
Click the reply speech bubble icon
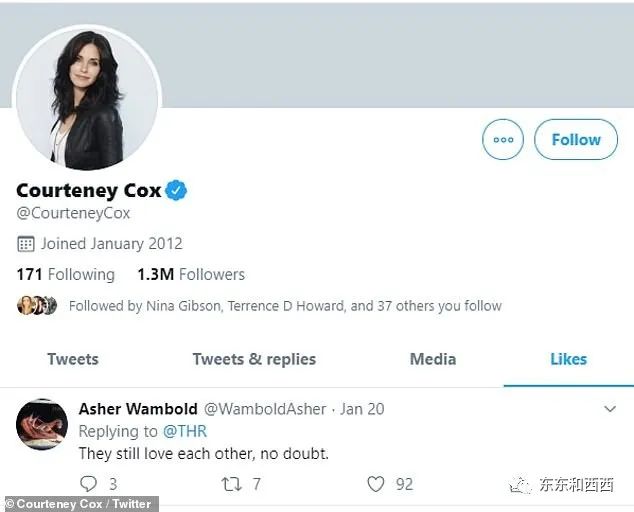88,484
